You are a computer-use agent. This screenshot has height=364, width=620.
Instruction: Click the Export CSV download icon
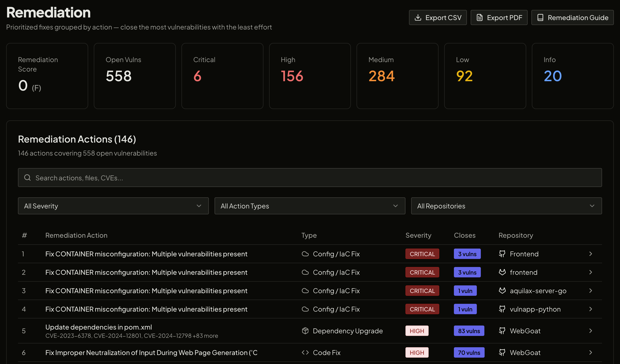tap(418, 17)
